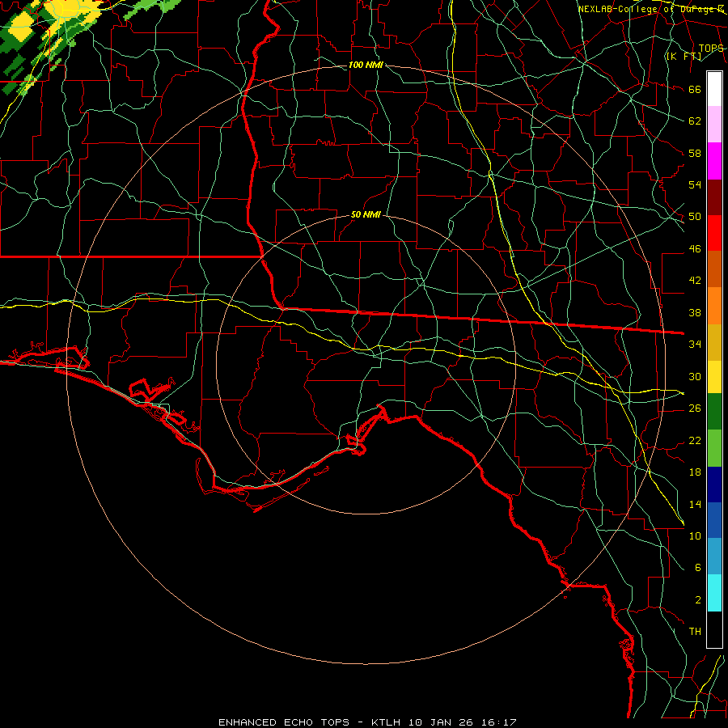Screen dimensions: 728x728
Task: Click the '50 NMI' range ring label
Action: point(366,214)
